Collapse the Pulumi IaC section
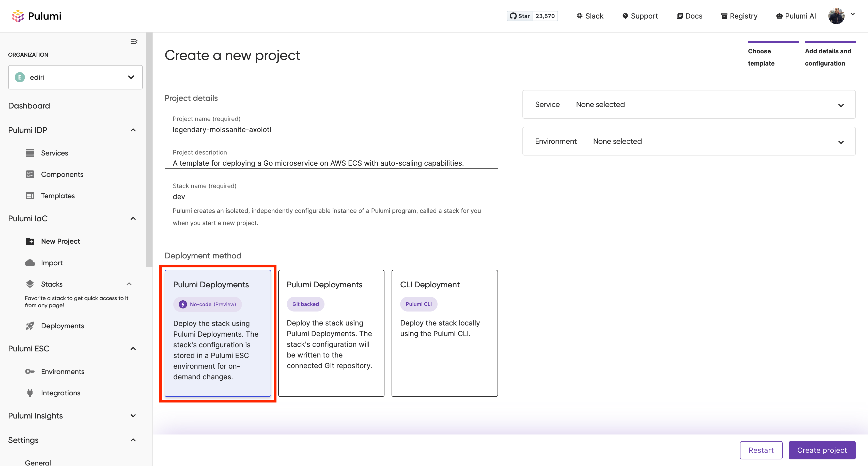Image resolution: width=868 pixels, height=466 pixels. 133,219
